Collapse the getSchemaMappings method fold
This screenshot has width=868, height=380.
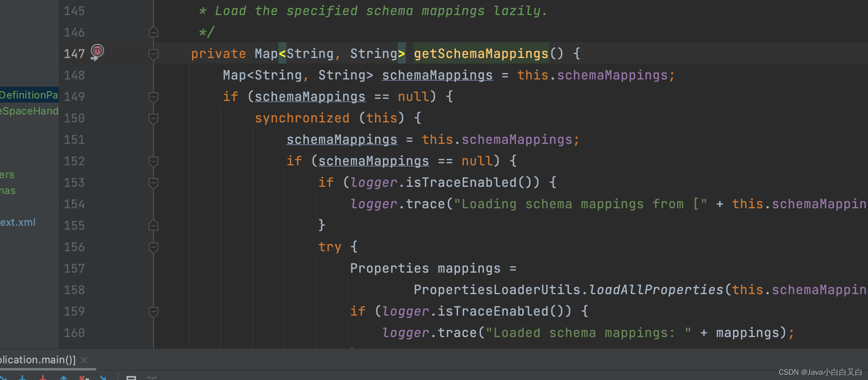coord(153,54)
